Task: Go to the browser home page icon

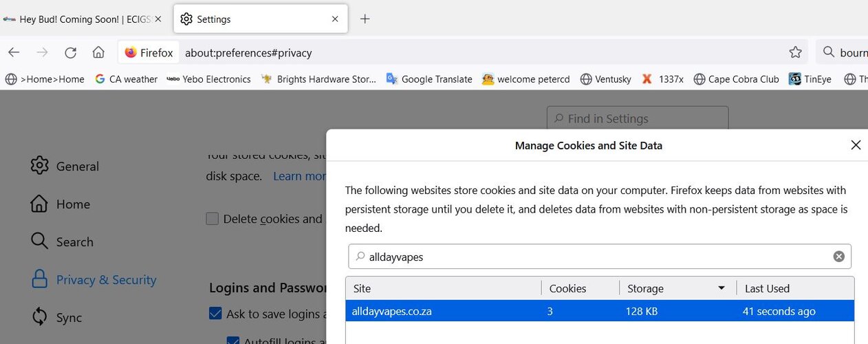Action: click(x=98, y=52)
